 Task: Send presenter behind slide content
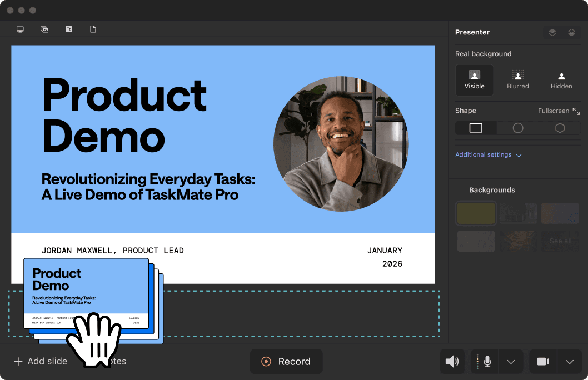pyautogui.click(x=572, y=32)
